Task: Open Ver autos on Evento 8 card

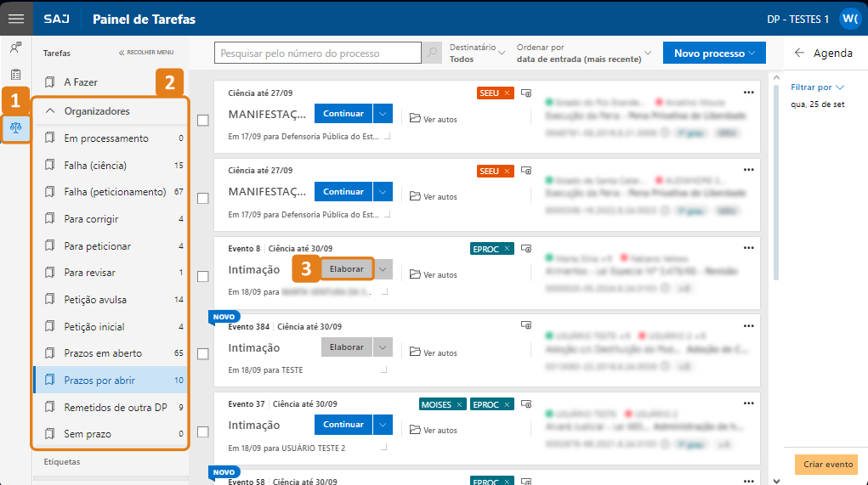Action: tap(434, 274)
